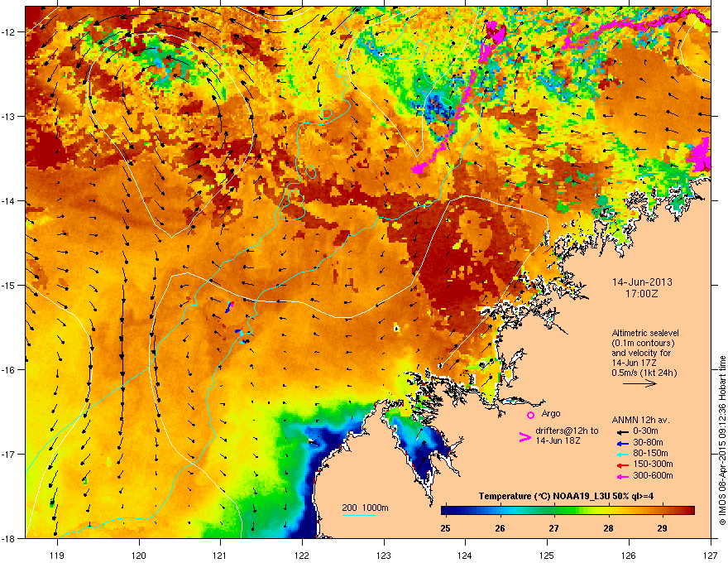The image size is (728, 563).
Task: Click the magenta Argo circle legend symbol
Action: click(530, 415)
